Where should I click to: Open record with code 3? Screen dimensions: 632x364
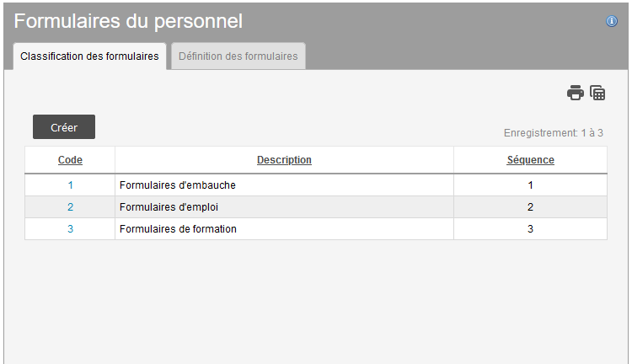[70, 229]
